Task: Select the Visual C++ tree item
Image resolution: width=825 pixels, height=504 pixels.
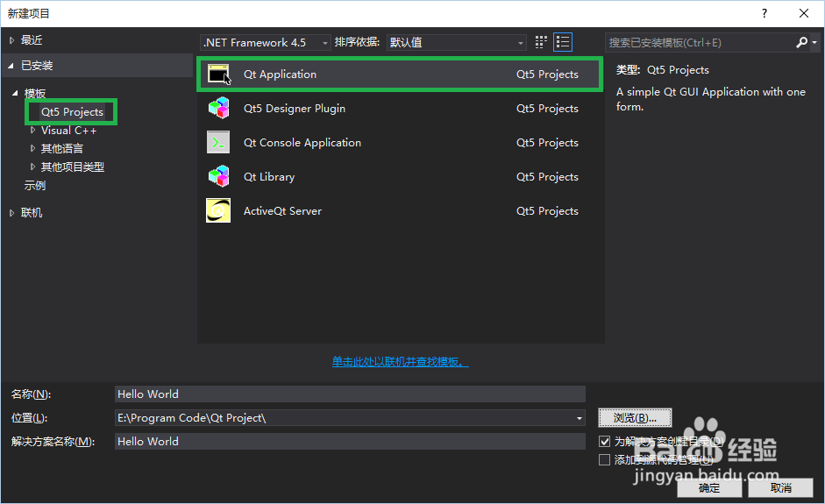Action: [x=68, y=130]
